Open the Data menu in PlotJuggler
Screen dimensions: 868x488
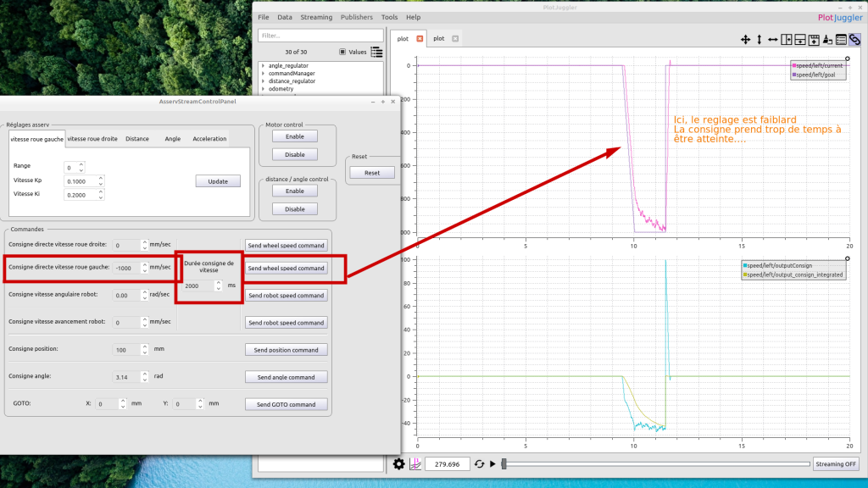[285, 17]
